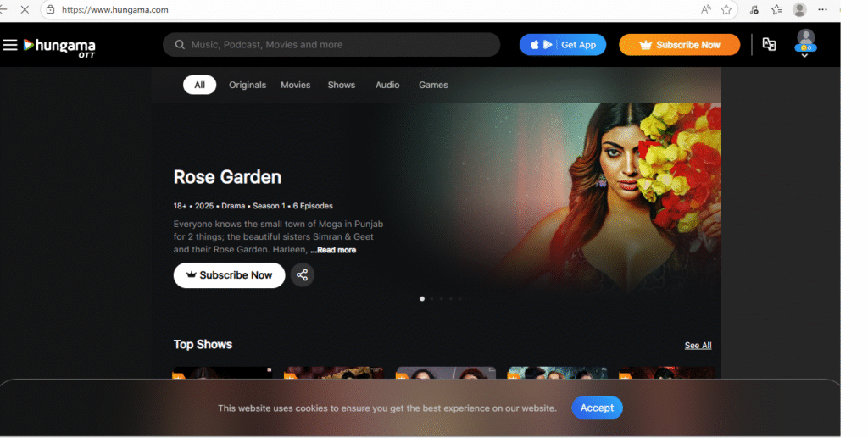Accept the cookies notice
The image size is (868, 438).
pyautogui.click(x=597, y=408)
